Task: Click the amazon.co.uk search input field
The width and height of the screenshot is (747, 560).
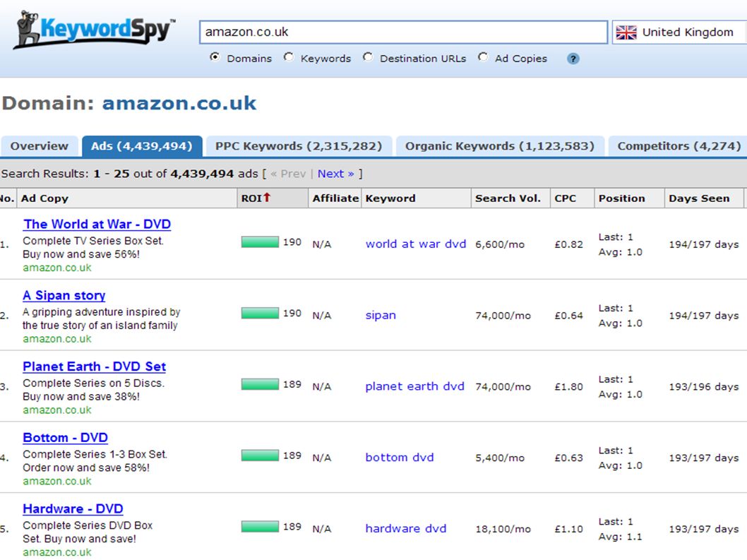Action: point(403,32)
